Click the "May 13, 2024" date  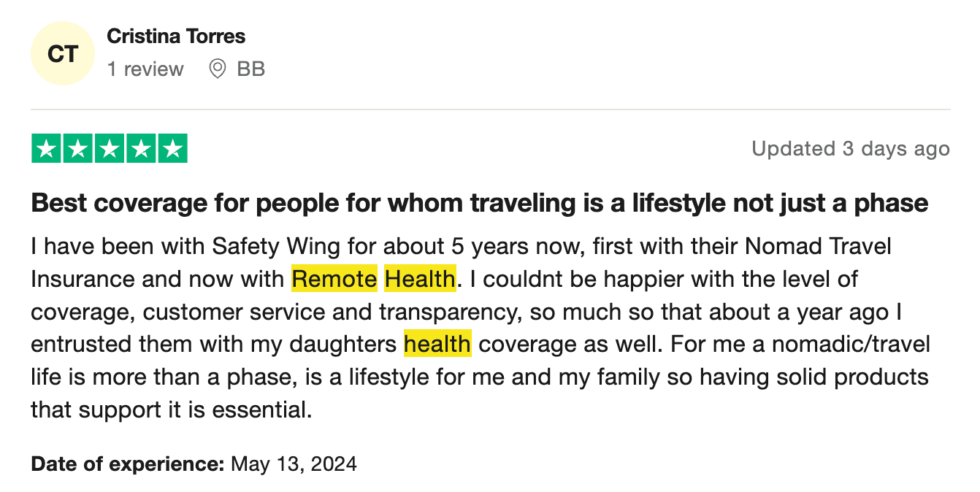tap(294, 464)
